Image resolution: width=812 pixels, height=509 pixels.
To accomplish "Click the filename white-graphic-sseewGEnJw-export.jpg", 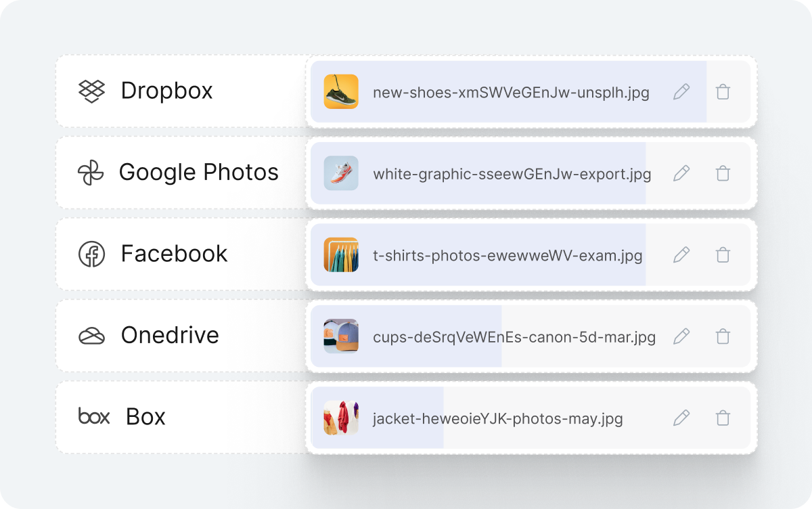I will pyautogui.click(x=512, y=173).
